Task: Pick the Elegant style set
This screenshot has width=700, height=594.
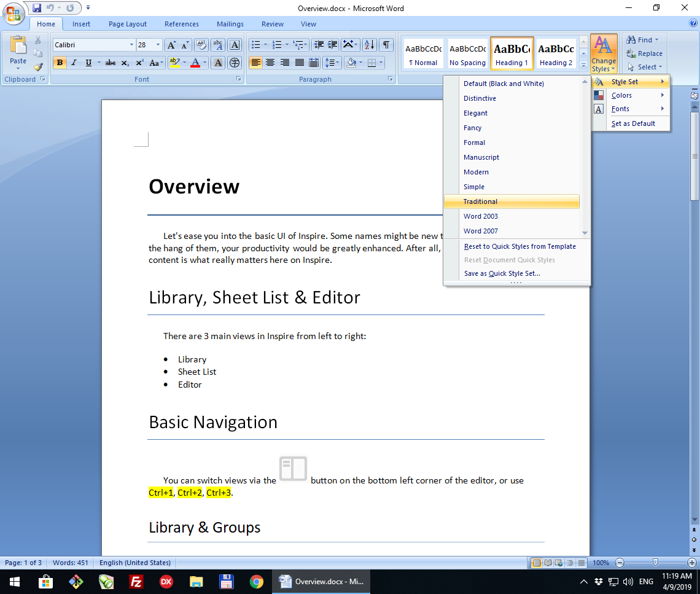Action: (x=511, y=113)
